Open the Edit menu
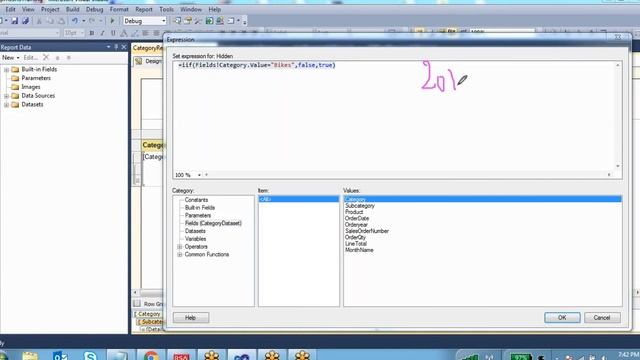Image resolution: width=640 pixels, height=360 pixels. pyautogui.click(x=11, y=9)
